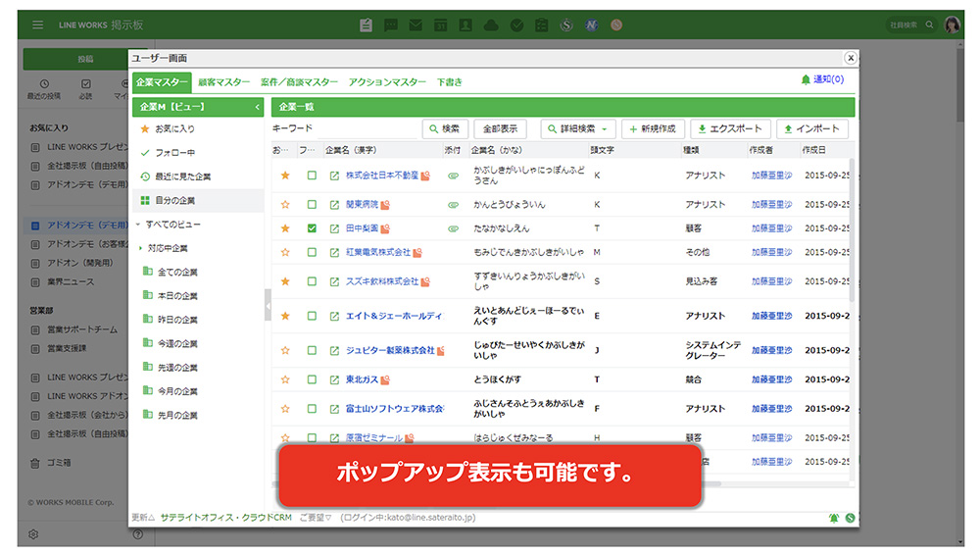980x554 pixels.
Task: Open the サテライトオフィス・クラウドCRM link
Action: click(225, 518)
